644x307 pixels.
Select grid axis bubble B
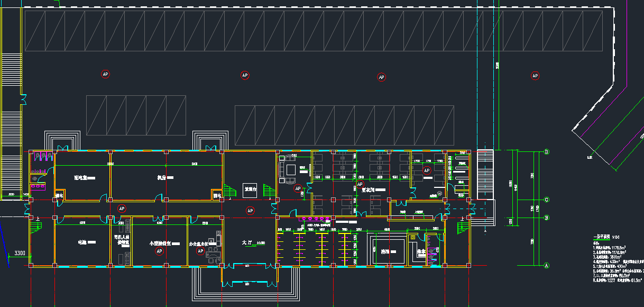(546, 217)
